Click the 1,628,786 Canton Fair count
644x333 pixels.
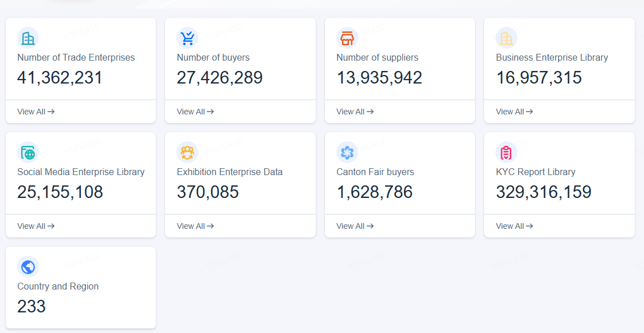click(x=375, y=192)
